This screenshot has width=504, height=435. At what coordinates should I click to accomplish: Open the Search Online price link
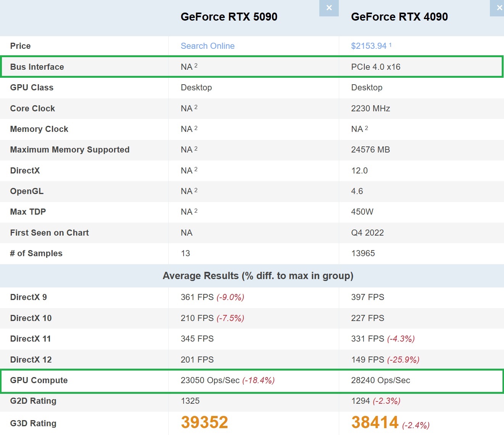(x=208, y=46)
